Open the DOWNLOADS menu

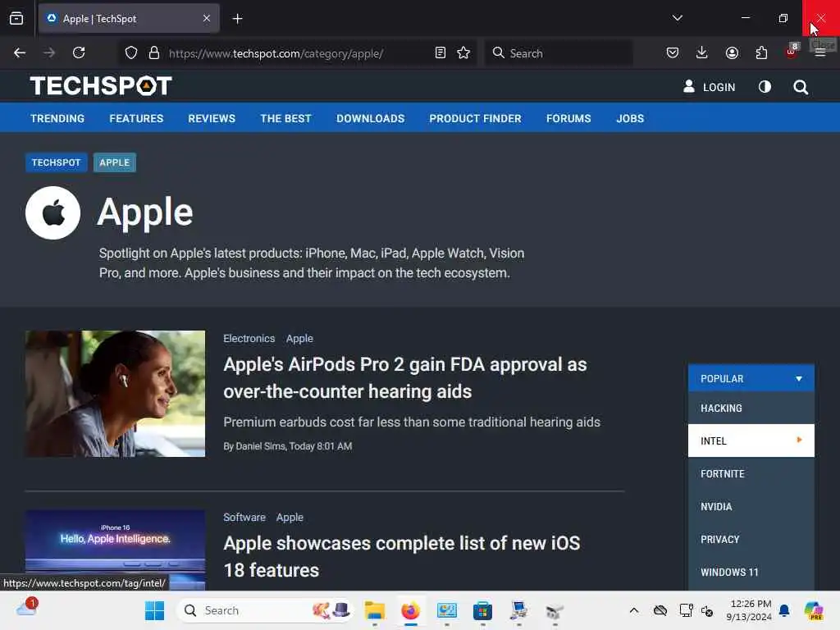(370, 118)
